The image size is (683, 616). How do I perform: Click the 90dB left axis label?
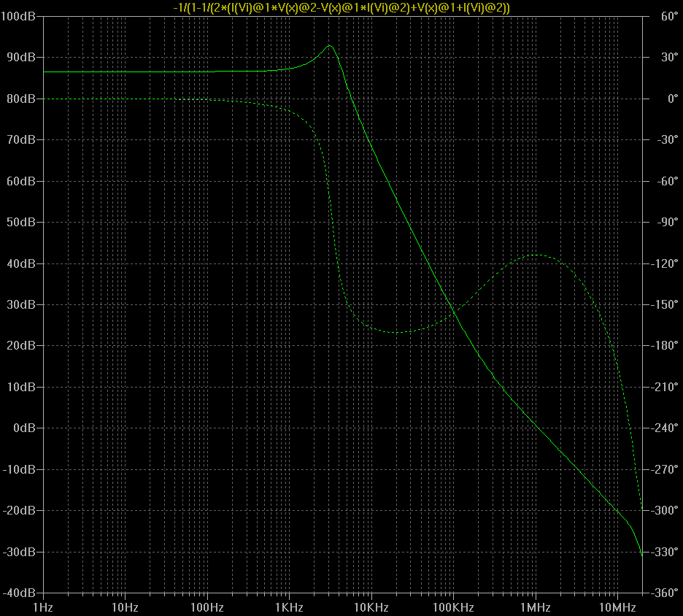pyautogui.click(x=21, y=57)
